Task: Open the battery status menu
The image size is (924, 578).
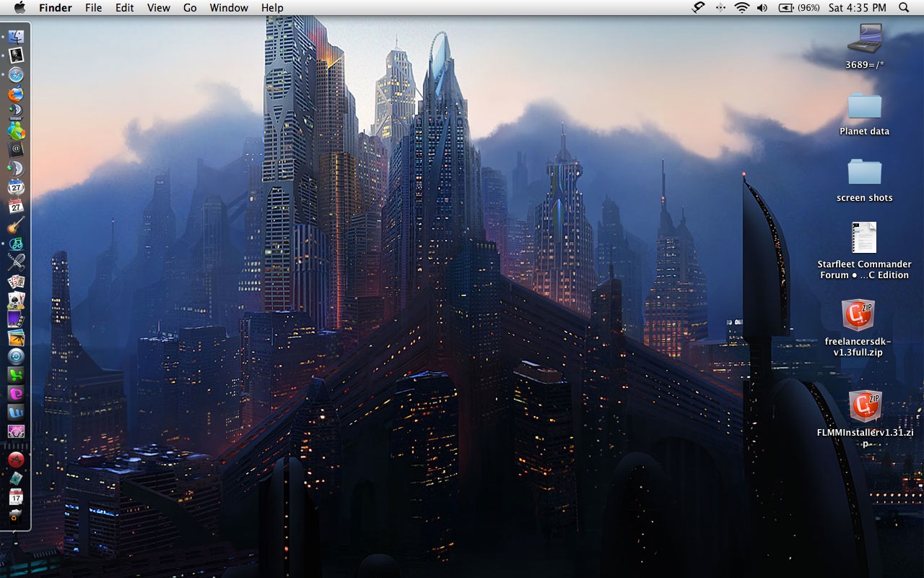Action: click(x=799, y=8)
